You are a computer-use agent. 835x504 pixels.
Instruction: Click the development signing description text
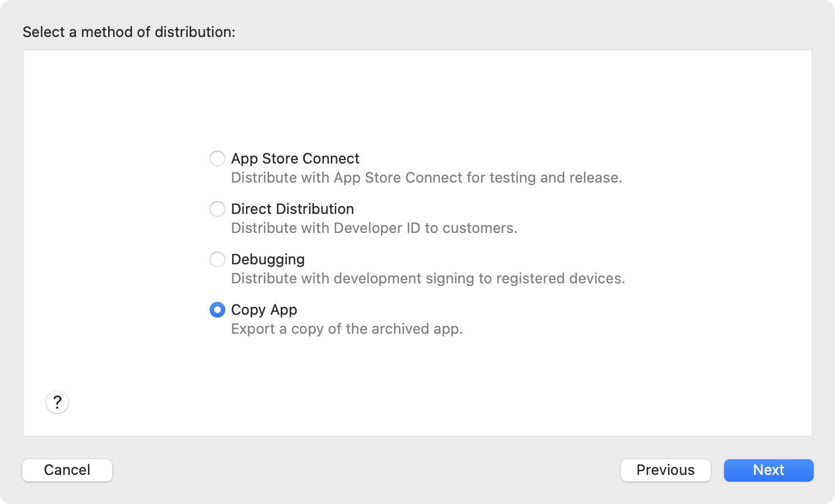(428, 278)
